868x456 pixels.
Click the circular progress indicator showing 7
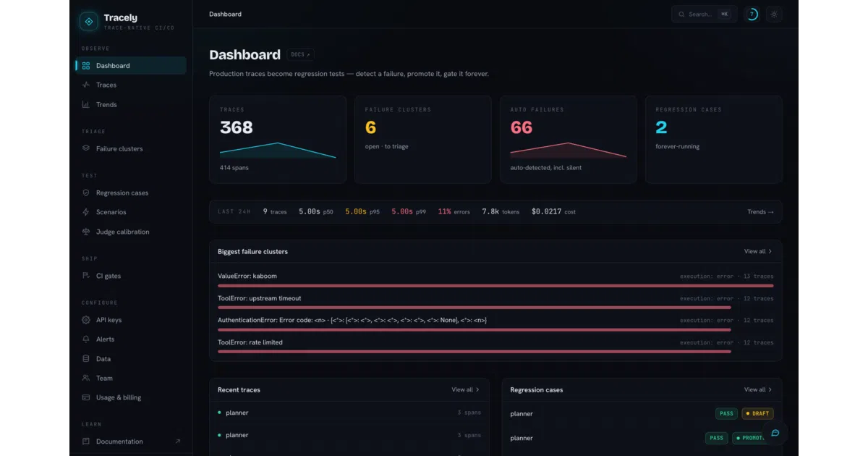tap(752, 14)
